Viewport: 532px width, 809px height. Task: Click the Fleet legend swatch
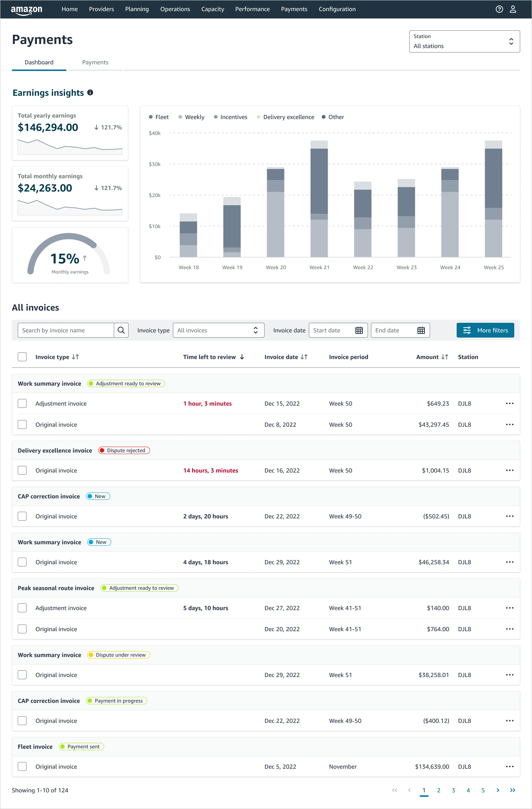(151, 117)
